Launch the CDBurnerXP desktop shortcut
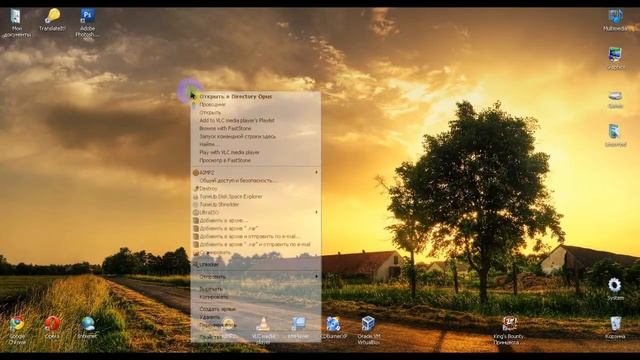 pyautogui.click(x=333, y=327)
